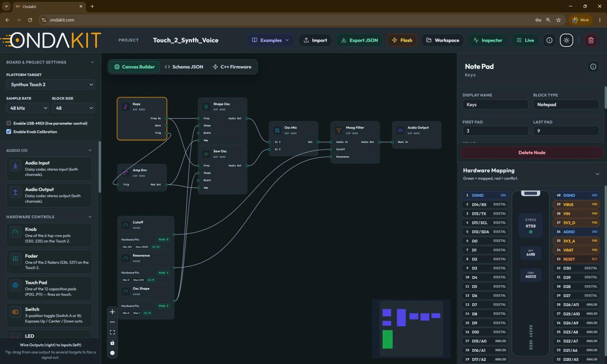Zoom in with the canvas plus icon
The image size is (607, 364).
coord(112,312)
